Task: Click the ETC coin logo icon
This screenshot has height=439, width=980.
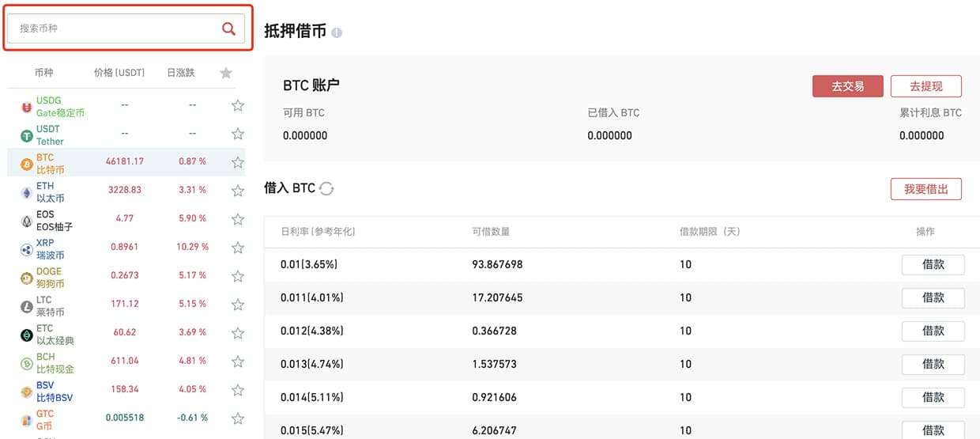Action: [x=26, y=335]
